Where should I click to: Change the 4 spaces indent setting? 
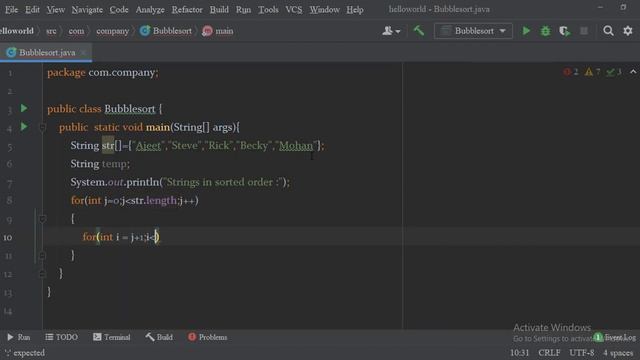coord(618,353)
